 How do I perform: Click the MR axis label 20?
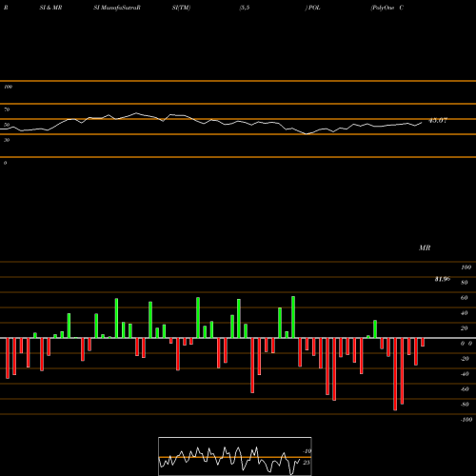click(x=464, y=328)
